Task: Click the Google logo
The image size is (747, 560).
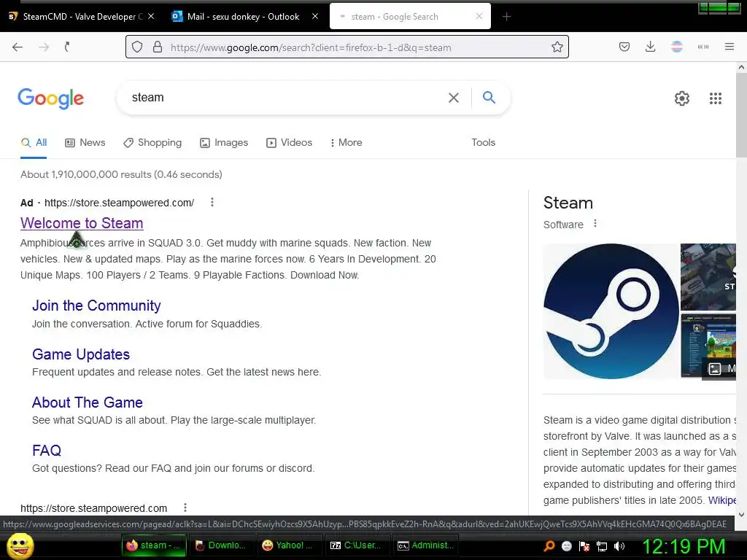Action: click(50, 98)
